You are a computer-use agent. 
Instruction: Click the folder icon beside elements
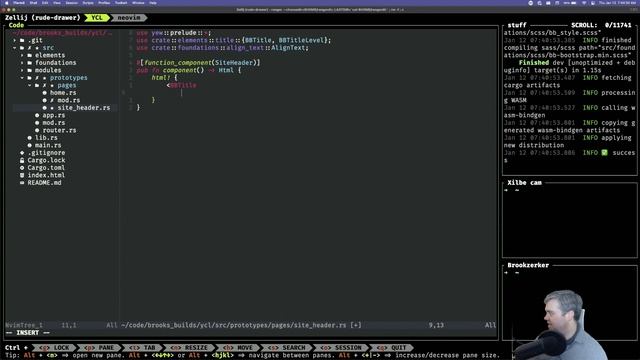pos(29,56)
